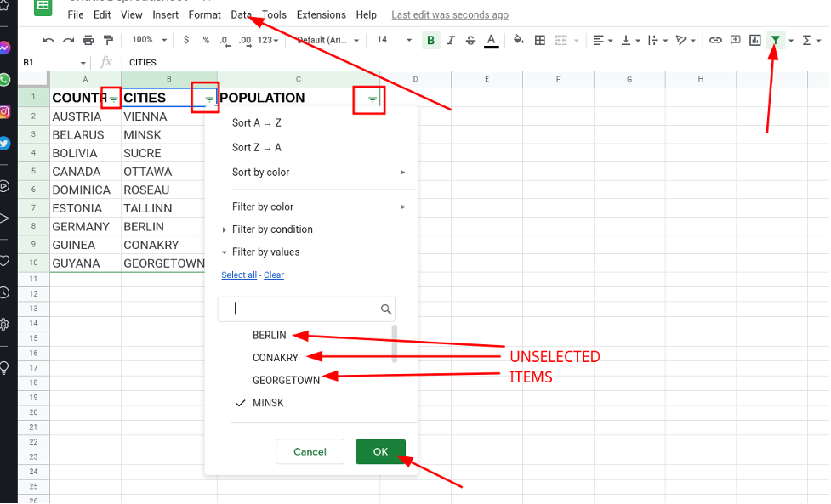Click the CITIES column filter icon

(209, 99)
